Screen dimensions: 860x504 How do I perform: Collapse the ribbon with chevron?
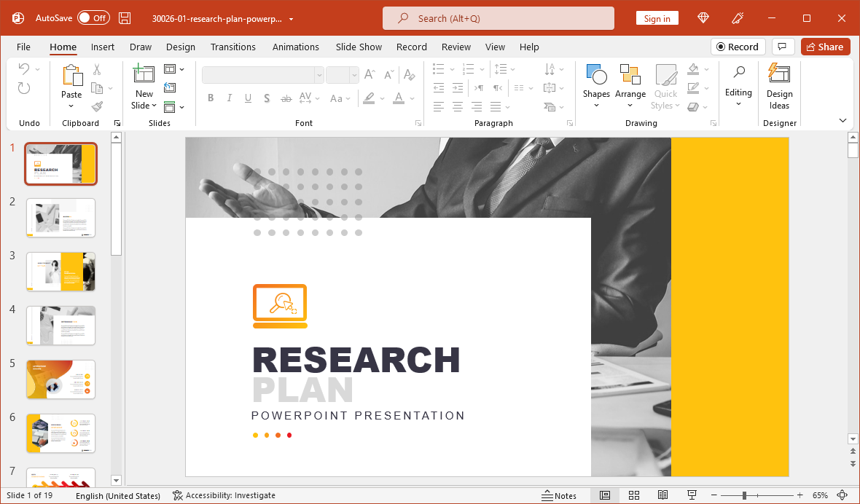(843, 121)
